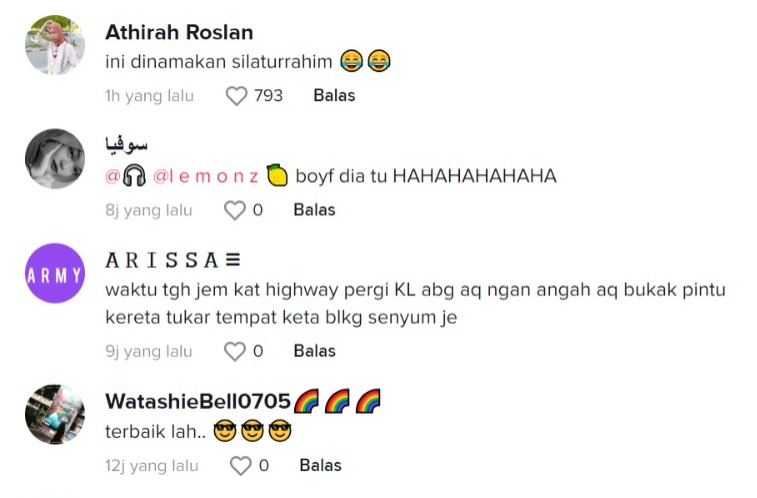Select the 793 likes count
This screenshot has width=757, height=498.
point(268,96)
